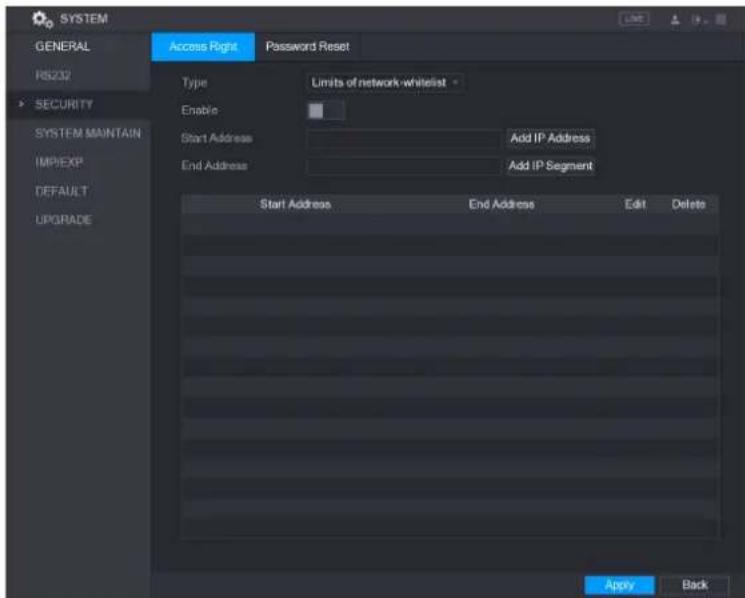Toggle the Enable switch

pyautogui.click(x=325, y=111)
